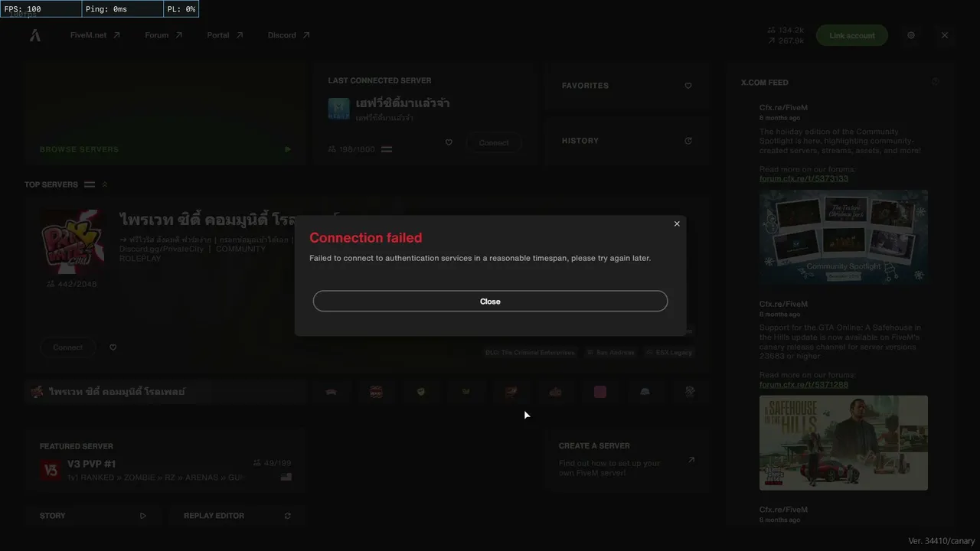Select the sixth server icon in carousel
Image resolution: width=980 pixels, height=551 pixels.
tap(555, 392)
